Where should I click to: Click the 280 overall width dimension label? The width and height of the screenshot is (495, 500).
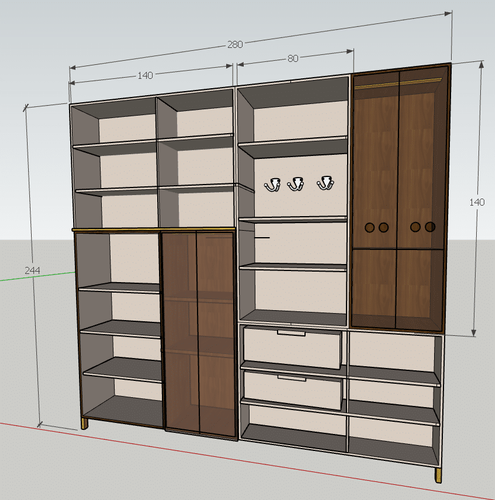[x=235, y=44]
